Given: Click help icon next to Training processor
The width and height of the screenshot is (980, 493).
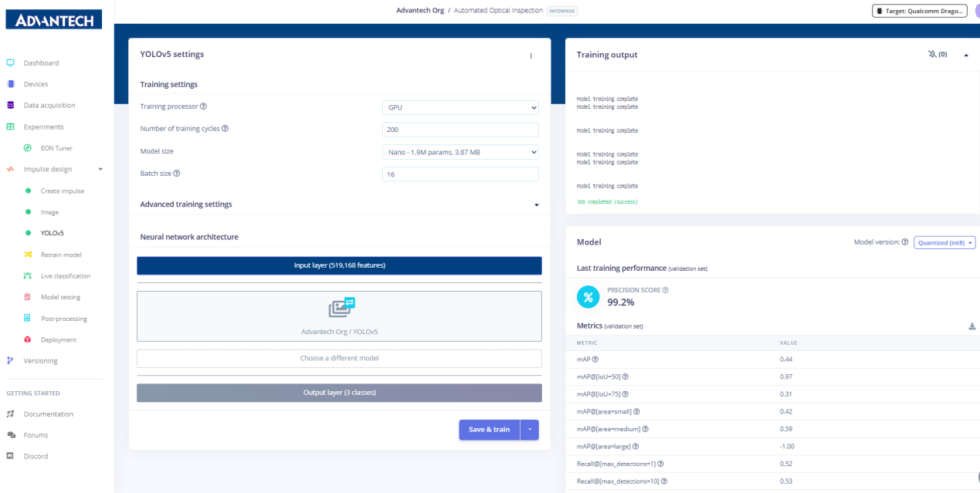Looking at the screenshot, I should click(x=203, y=106).
